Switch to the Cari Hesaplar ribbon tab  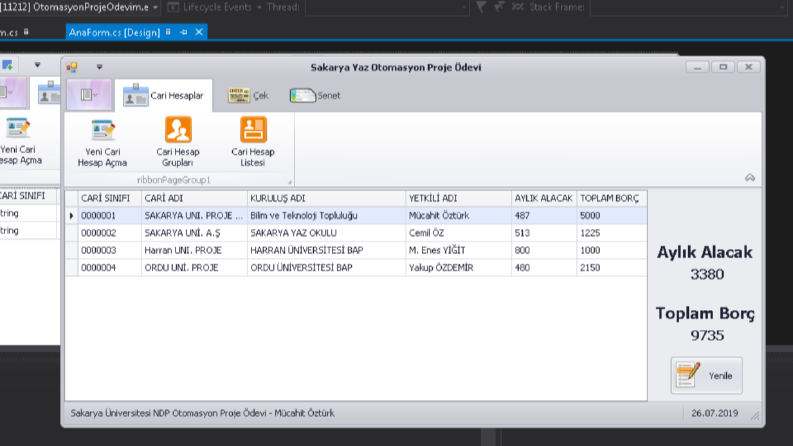(x=164, y=95)
